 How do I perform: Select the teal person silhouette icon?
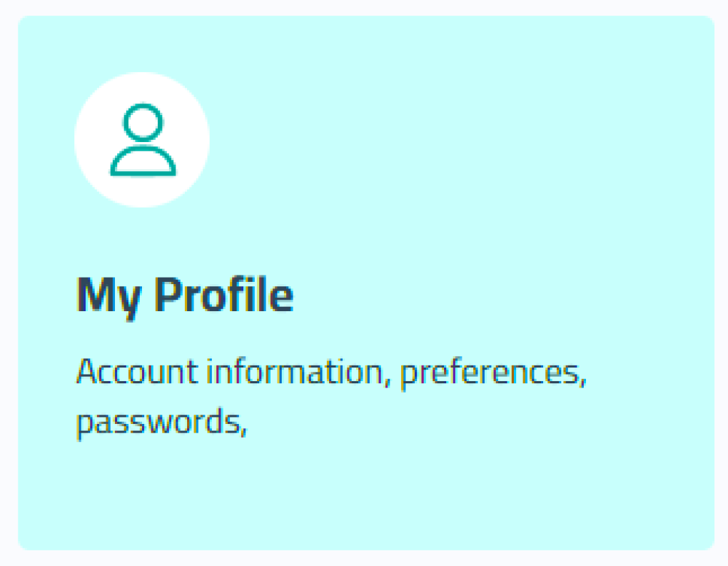143,141
